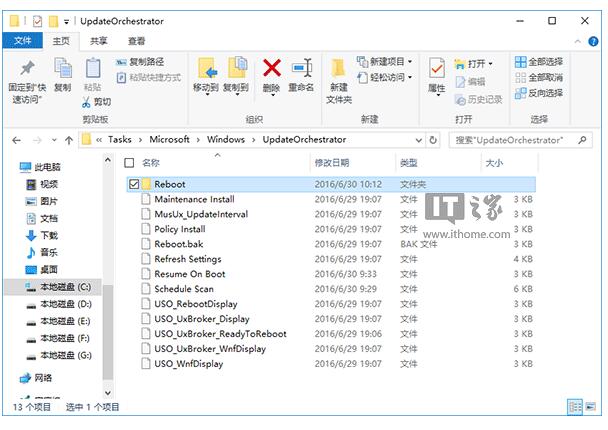Click Select All (全部选择) button
The image size is (608, 430).
pos(539,62)
